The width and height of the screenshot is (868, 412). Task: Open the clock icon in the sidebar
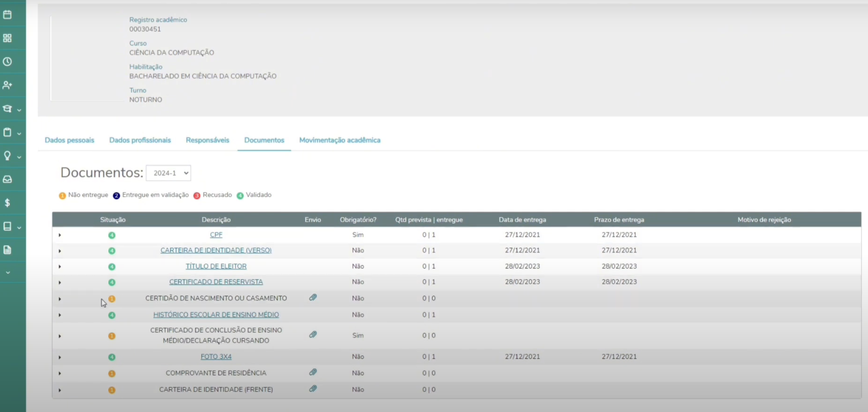(7, 62)
